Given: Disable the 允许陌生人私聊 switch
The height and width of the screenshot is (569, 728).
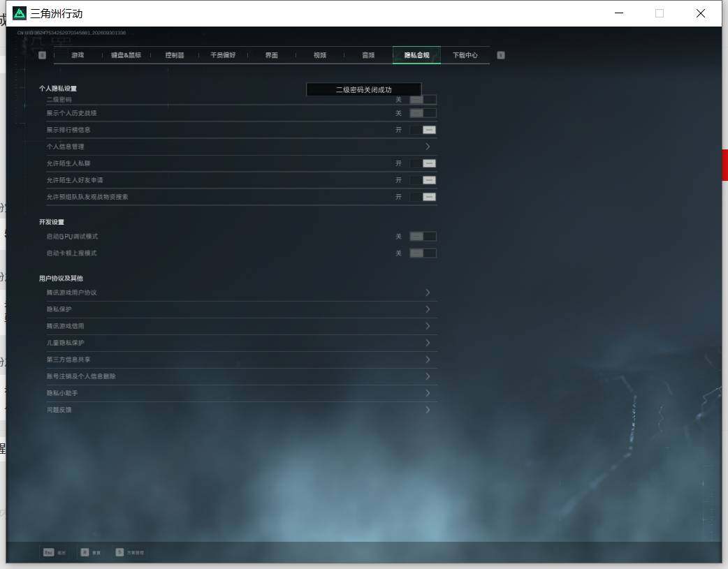Looking at the screenshot, I should pos(423,163).
